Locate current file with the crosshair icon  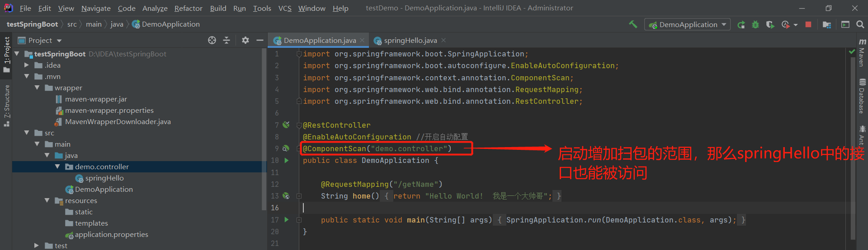point(212,40)
